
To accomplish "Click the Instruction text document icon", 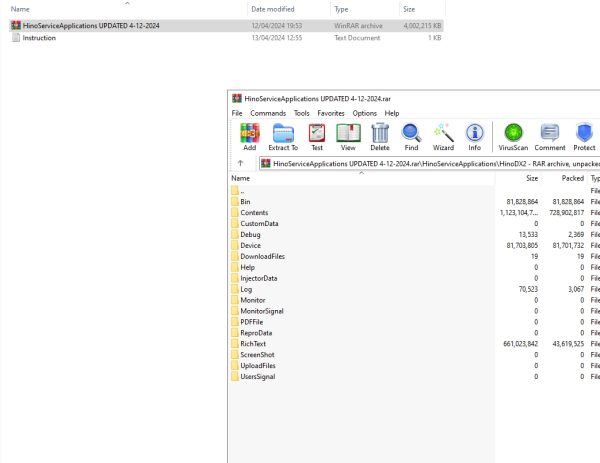I will tap(16, 37).
